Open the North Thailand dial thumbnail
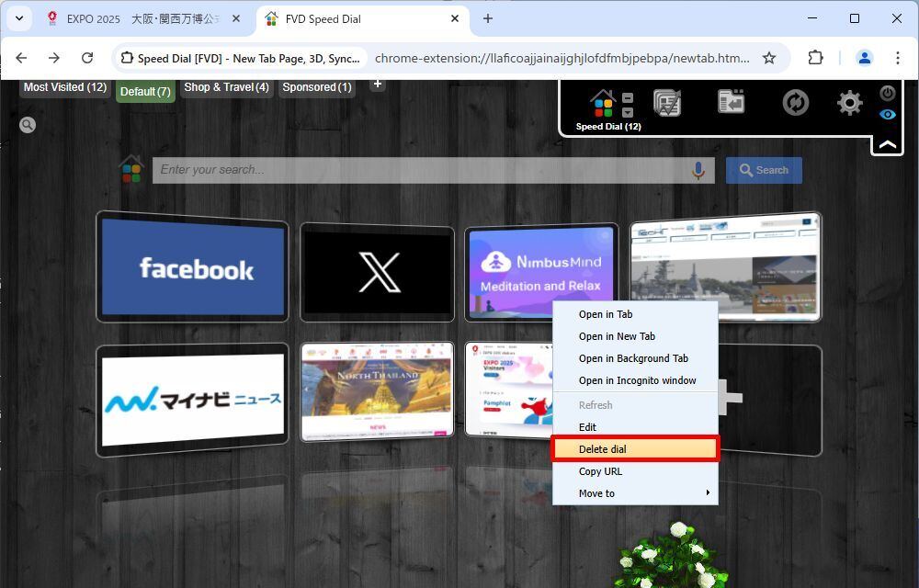Image resolution: width=919 pixels, height=588 pixels. point(378,391)
